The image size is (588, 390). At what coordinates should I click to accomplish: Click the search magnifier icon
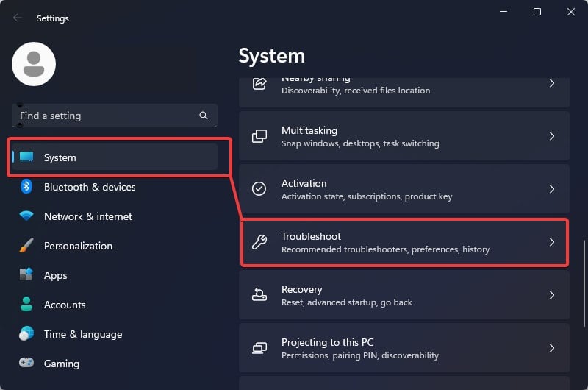204,116
